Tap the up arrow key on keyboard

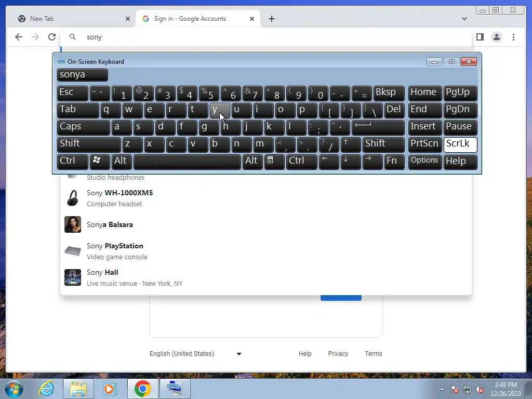click(351, 144)
